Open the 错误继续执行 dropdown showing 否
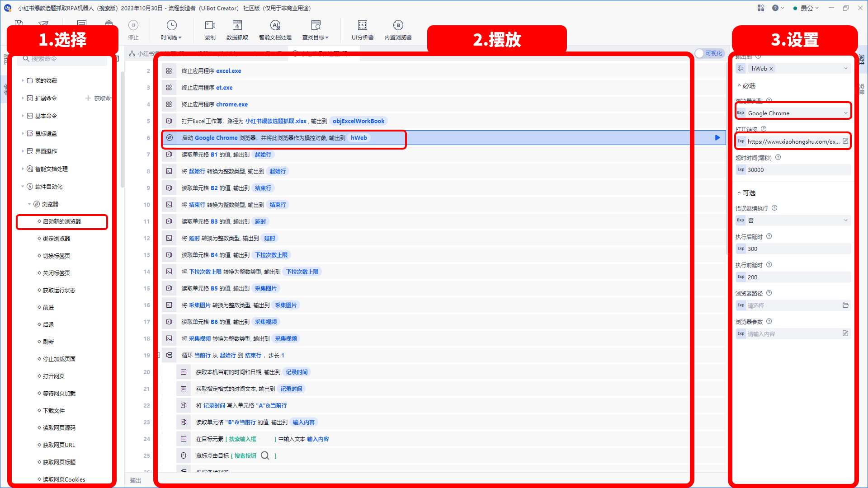868x488 pixels. (846, 220)
